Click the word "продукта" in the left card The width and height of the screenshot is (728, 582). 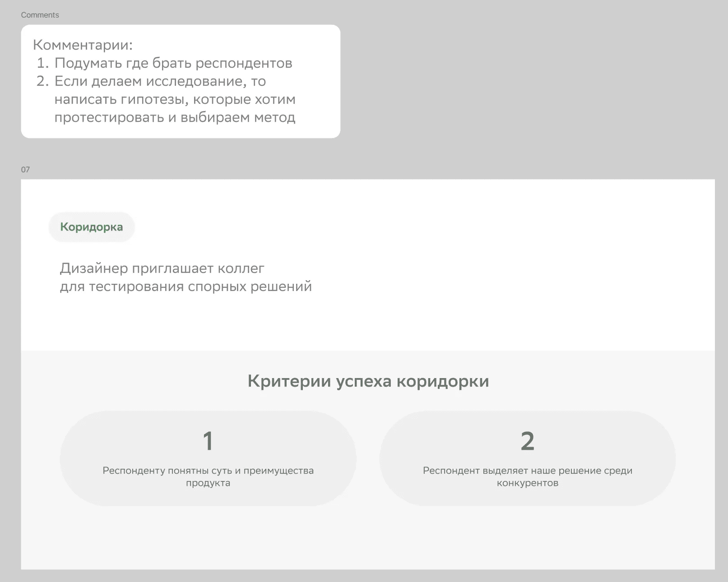[x=208, y=483]
